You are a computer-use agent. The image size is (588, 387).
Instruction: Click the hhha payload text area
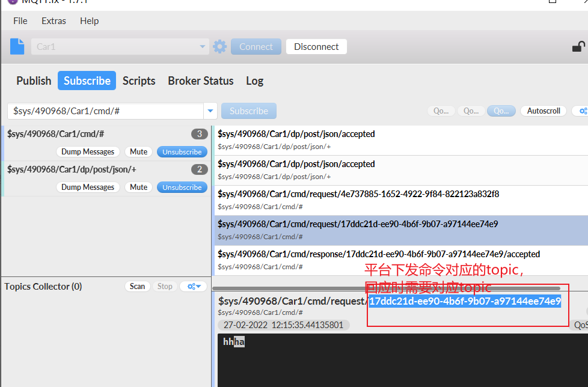[x=403, y=361]
